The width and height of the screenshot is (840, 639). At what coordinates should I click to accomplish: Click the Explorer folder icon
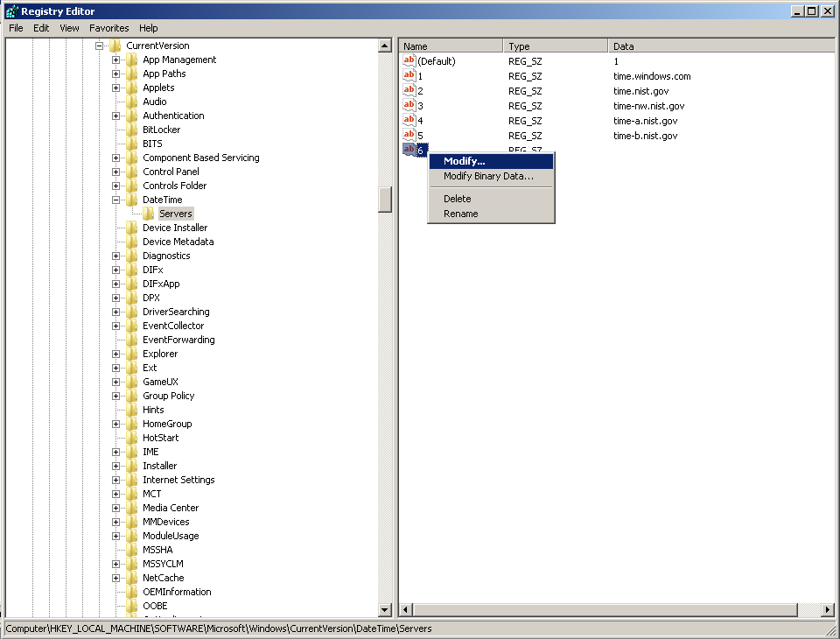pyautogui.click(x=132, y=354)
